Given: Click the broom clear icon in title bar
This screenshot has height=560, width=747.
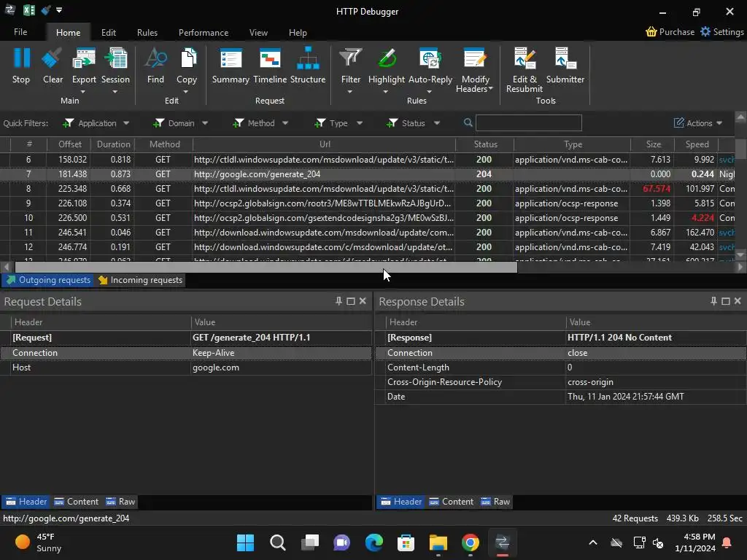Looking at the screenshot, I should (x=46, y=10).
